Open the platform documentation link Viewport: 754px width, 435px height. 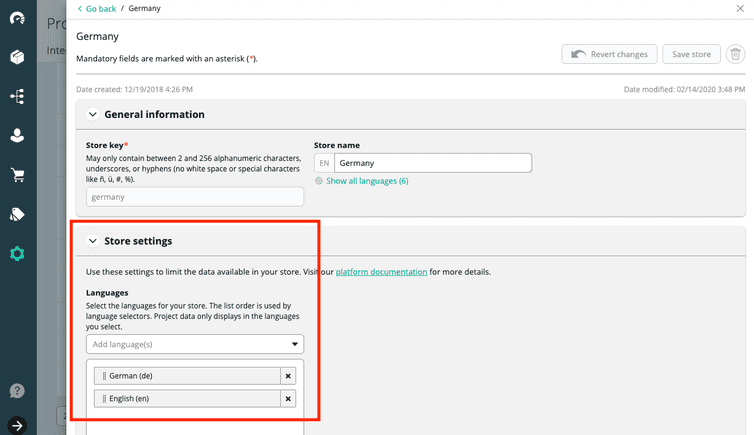(381, 272)
